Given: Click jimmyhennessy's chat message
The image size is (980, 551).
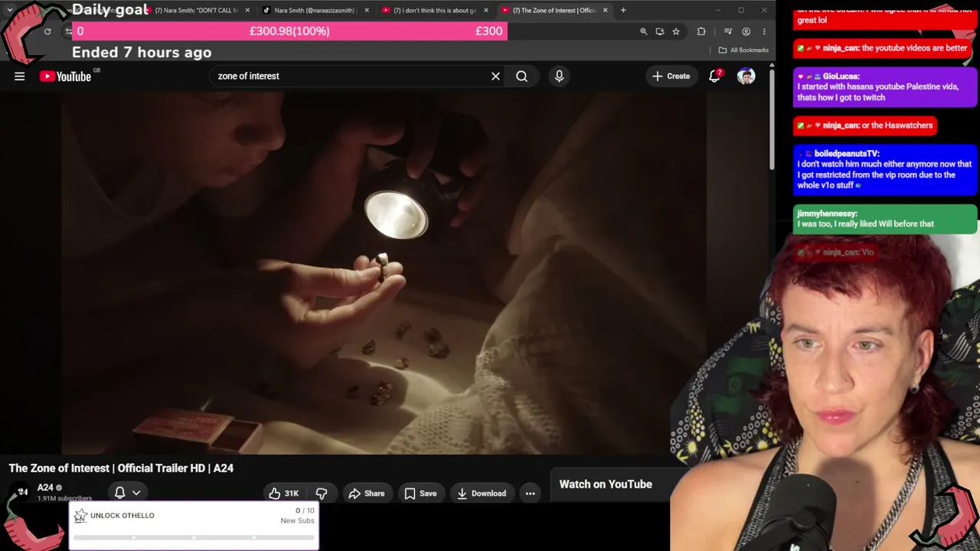Looking at the screenshot, I should (885, 219).
